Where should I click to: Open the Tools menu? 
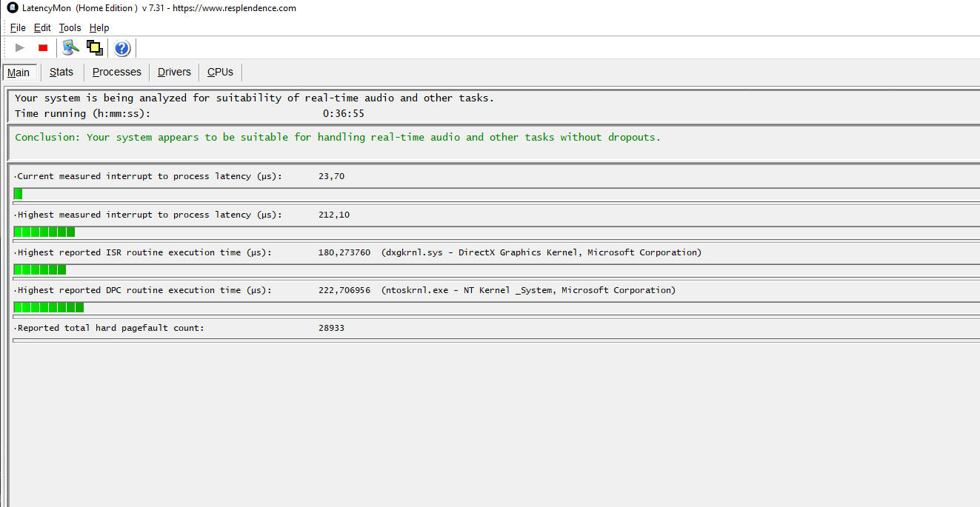coord(70,27)
